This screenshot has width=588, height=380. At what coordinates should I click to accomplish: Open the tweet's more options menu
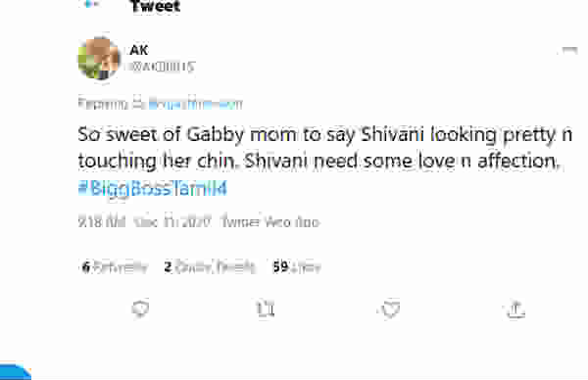(569, 50)
